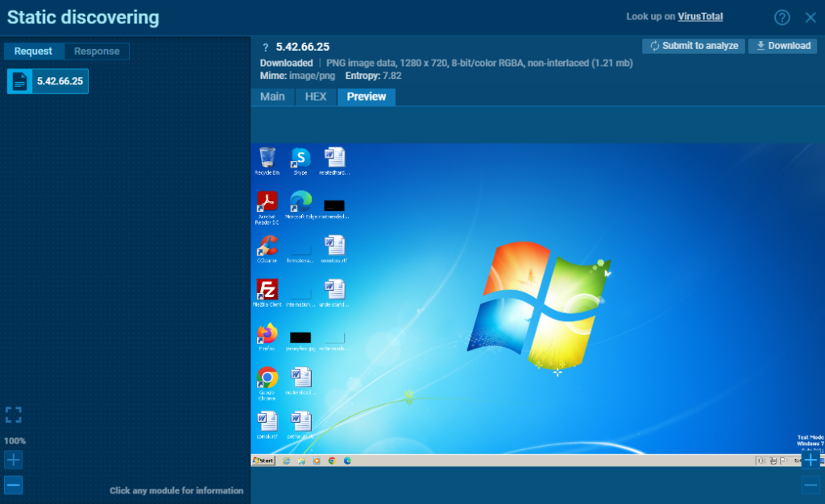Switch to the Response tab
This screenshot has height=504, width=825.
tap(97, 51)
